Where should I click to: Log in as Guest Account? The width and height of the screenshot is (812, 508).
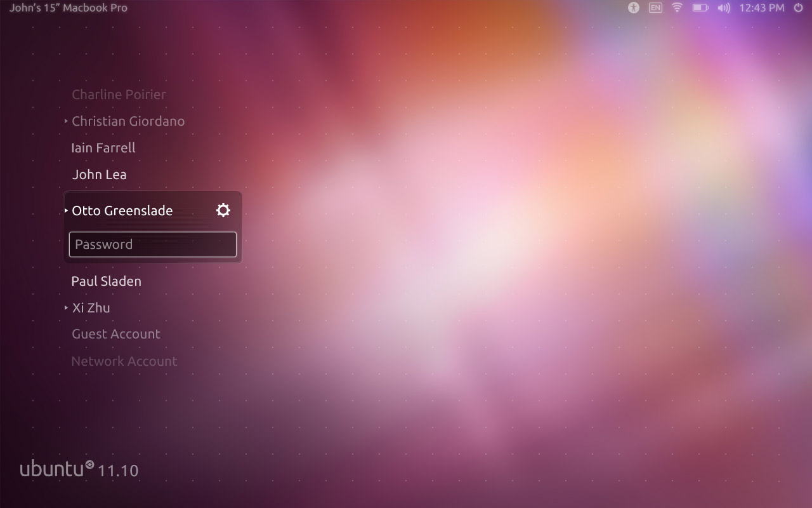pyautogui.click(x=116, y=333)
